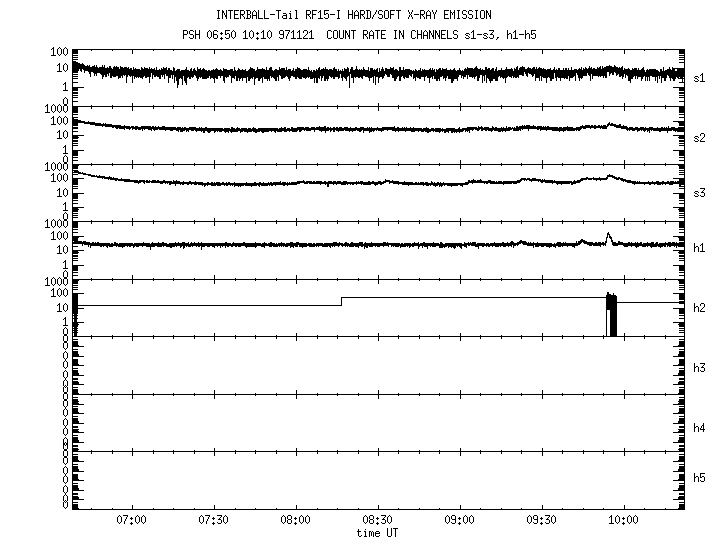Viewport: 720px width, 550px height.
Task: Select the 08:00 time tick label
Action: 295,521
